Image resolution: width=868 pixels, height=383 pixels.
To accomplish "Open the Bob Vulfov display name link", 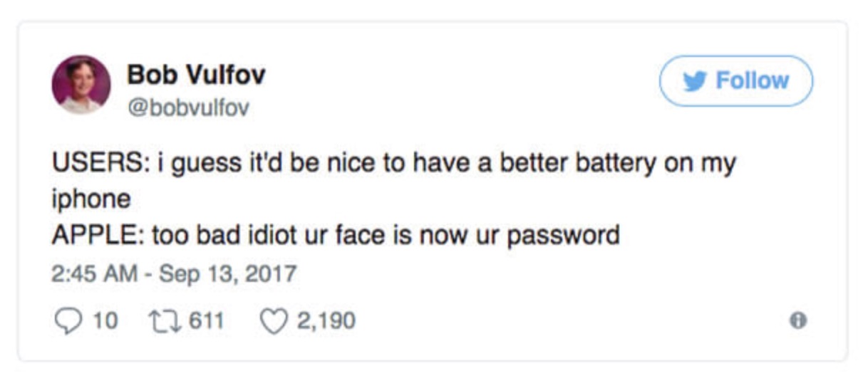I will point(196,74).
